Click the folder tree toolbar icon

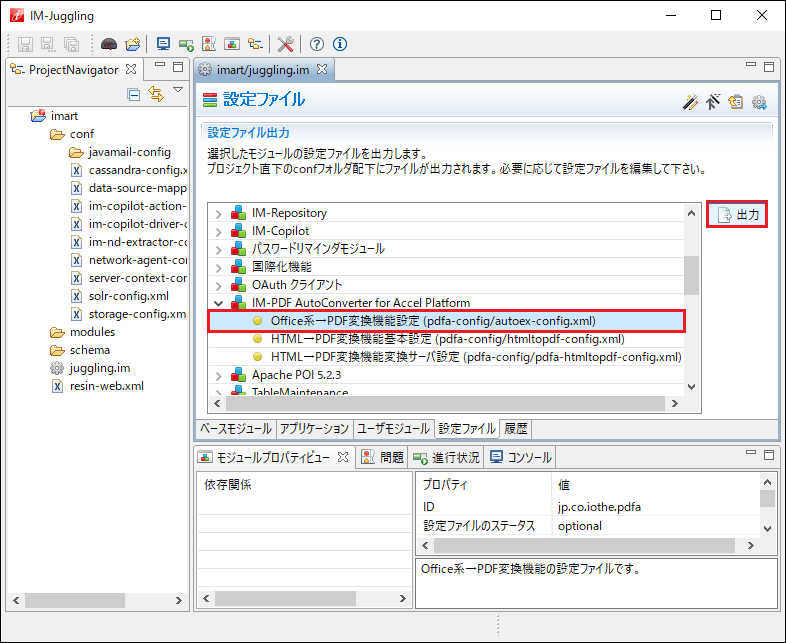point(255,44)
